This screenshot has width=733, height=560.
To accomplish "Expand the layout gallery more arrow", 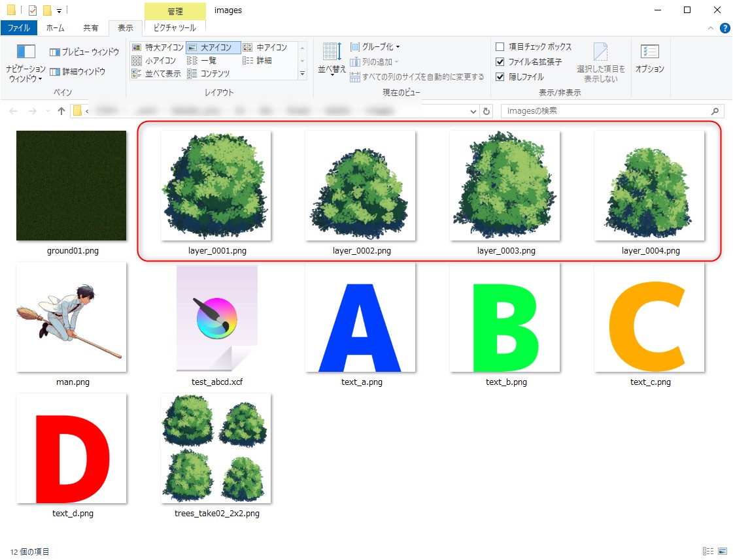I will [x=302, y=74].
